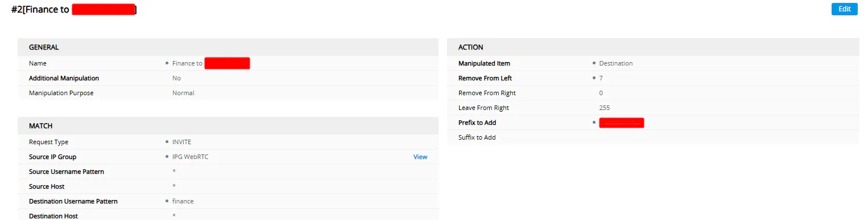Click the IPG WebRTC source group value
The width and height of the screenshot is (868, 220).
[x=191, y=157]
